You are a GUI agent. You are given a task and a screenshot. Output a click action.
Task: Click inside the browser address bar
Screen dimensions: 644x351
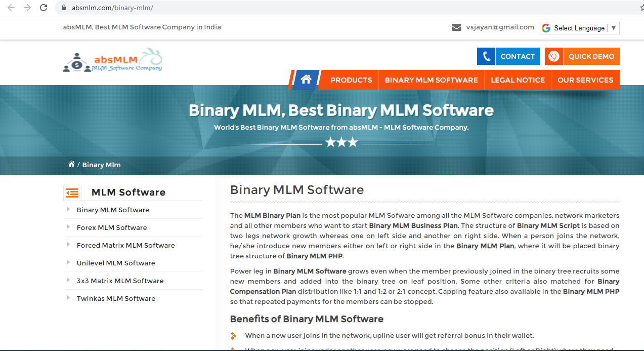click(x=202, y=8)
